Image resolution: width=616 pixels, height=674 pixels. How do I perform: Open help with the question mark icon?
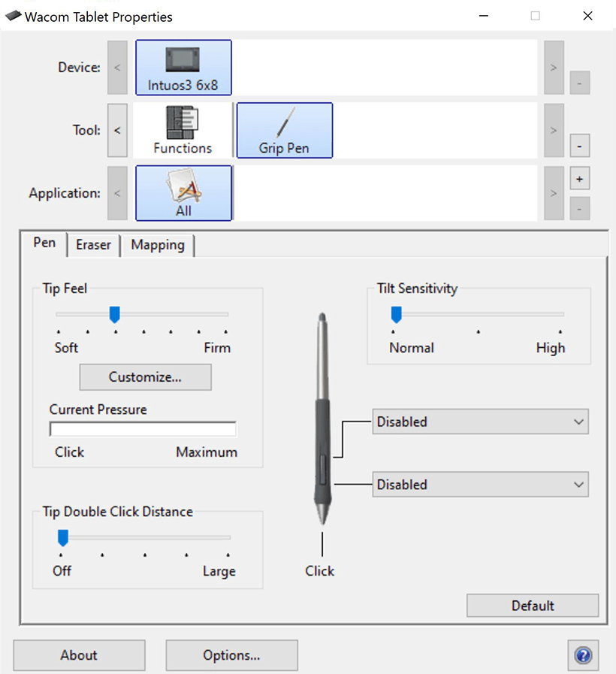coord(583,655)
